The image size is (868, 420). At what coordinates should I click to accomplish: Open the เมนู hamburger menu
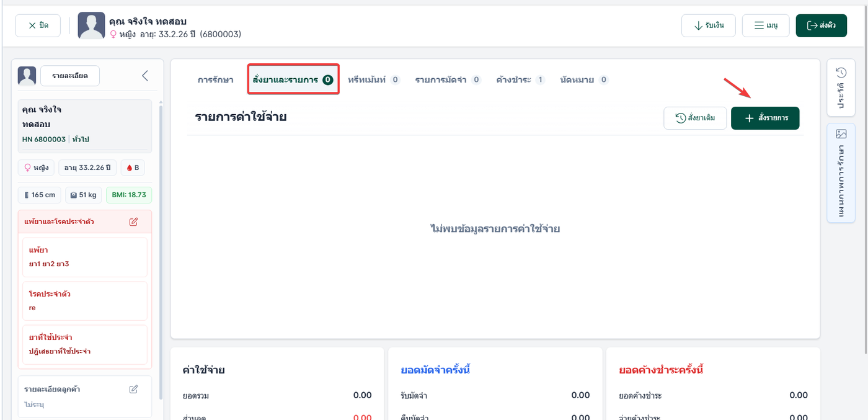766,25
